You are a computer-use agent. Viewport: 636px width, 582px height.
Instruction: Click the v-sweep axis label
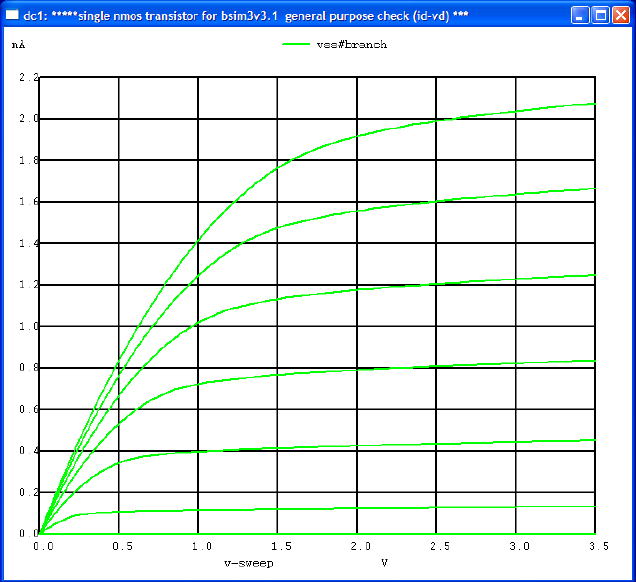click(249, 563)
